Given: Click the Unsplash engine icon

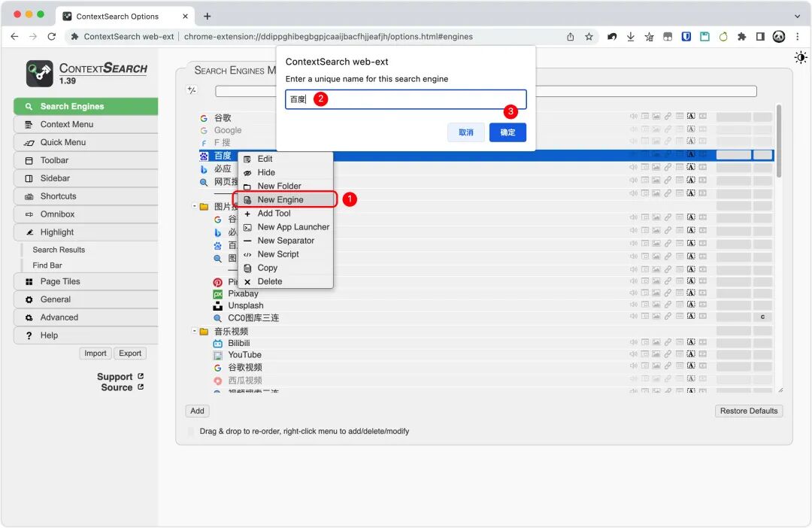Looking at the screenshot, I should coord(218,305).
